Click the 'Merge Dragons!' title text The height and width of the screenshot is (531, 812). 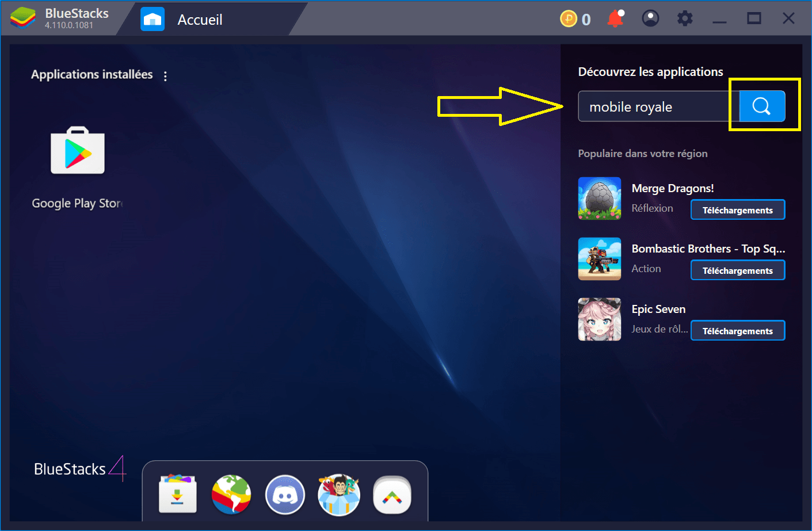[x=673, y=188]
